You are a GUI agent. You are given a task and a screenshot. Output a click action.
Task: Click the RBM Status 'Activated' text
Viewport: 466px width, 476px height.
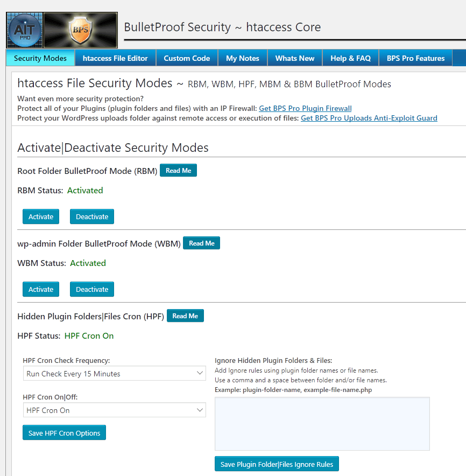point(85,190)
